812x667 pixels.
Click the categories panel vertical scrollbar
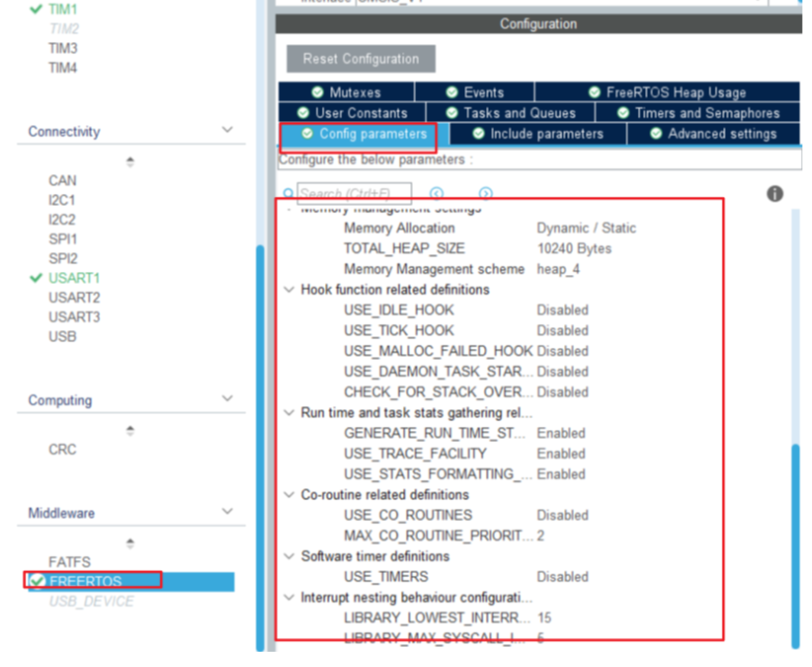pyautogui.click(x=260, y=448)
